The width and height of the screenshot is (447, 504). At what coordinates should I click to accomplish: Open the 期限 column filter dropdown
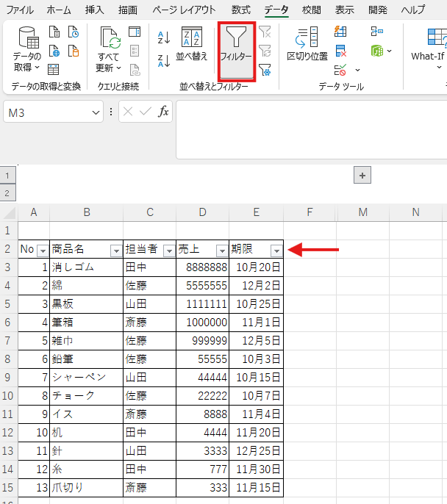[x=276, y=251]
